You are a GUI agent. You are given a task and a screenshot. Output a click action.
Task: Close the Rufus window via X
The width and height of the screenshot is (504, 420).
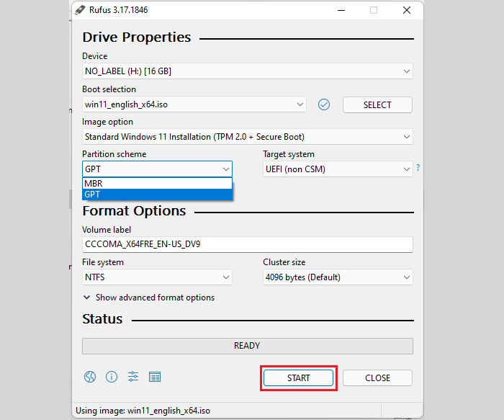click(x=407, y=10)
